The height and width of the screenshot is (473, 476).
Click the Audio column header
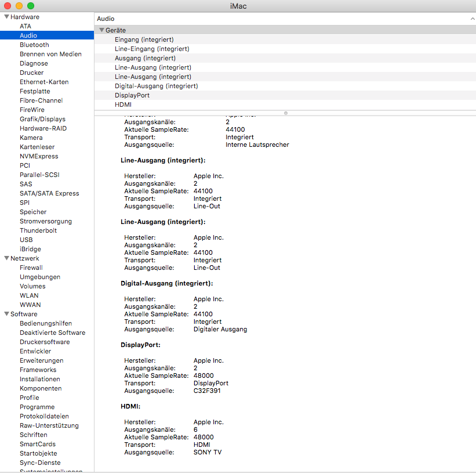coord(106,19)
